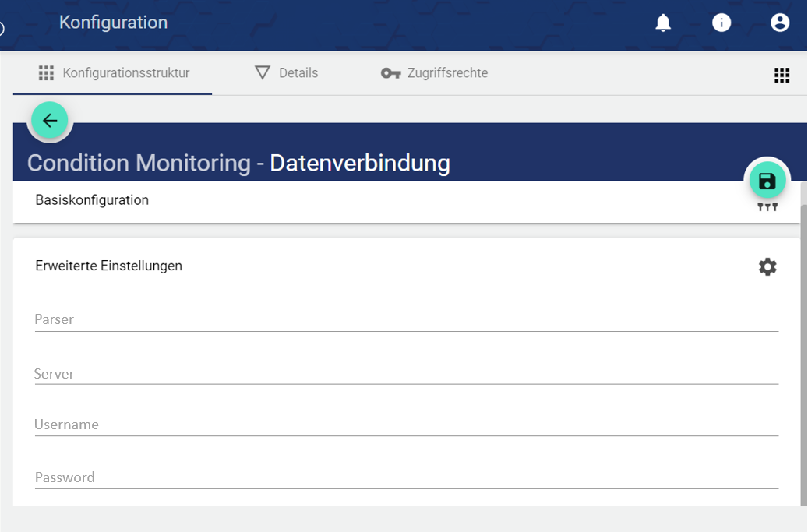Click the Konfiguration header title

pos(114,23)
